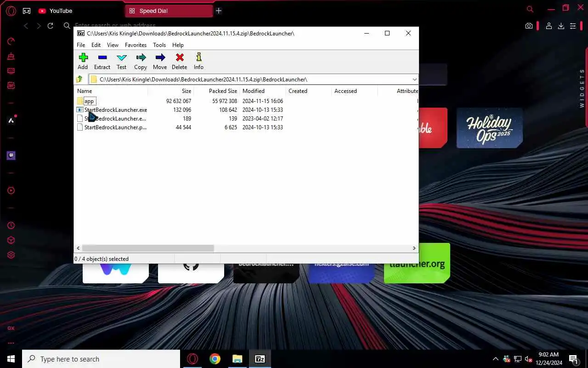Click the archive path address field
Screen dimensions: 588x368
[x=250, y=80]
